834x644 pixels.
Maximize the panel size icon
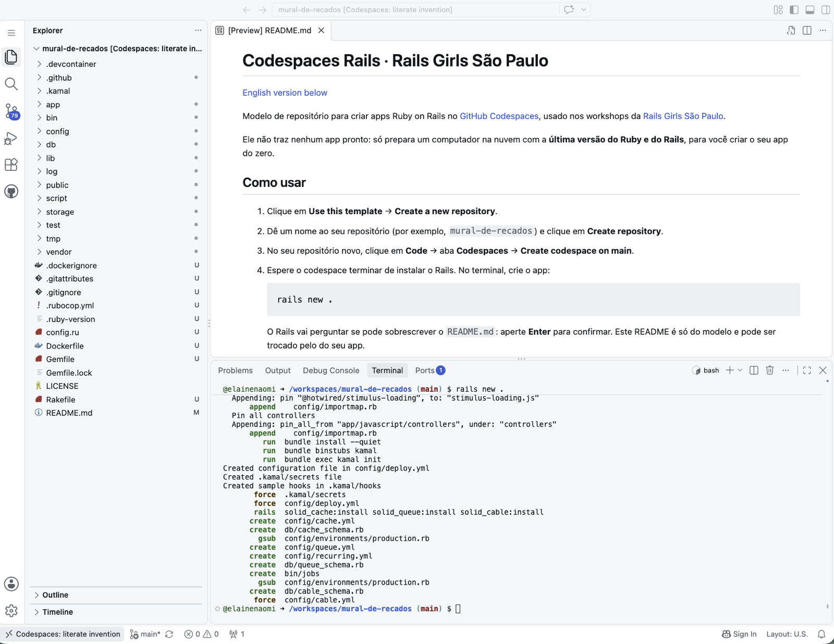[807, 370]
